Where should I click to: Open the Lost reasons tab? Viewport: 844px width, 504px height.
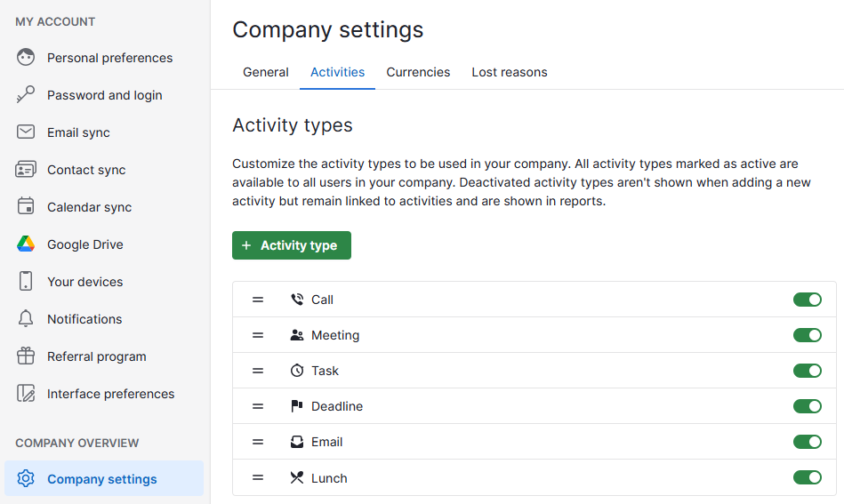click(x=509, y=72)
